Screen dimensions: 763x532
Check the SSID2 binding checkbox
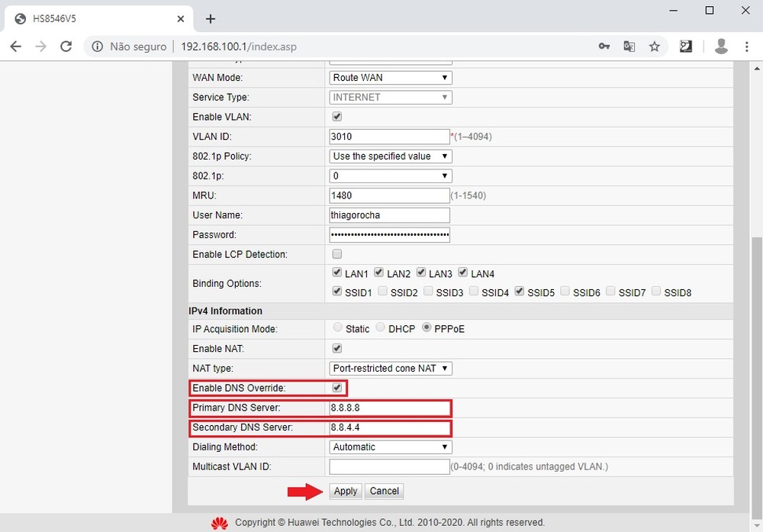click(x=382, y=291)
